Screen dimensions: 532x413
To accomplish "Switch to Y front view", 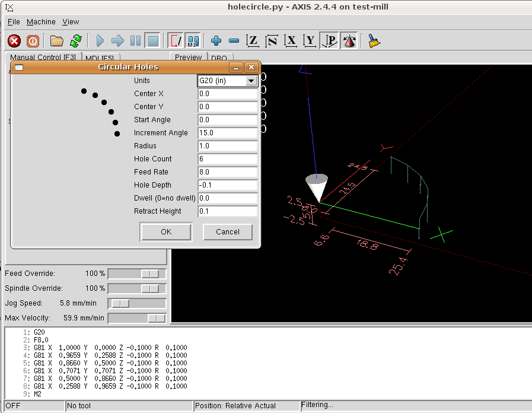I will tap(310, 41).
